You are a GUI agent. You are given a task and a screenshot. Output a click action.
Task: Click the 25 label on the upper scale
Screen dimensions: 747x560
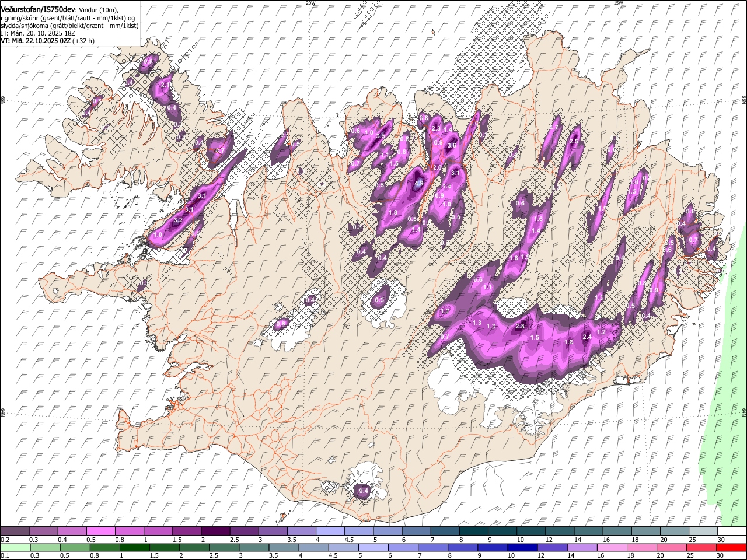coord(692,540)
